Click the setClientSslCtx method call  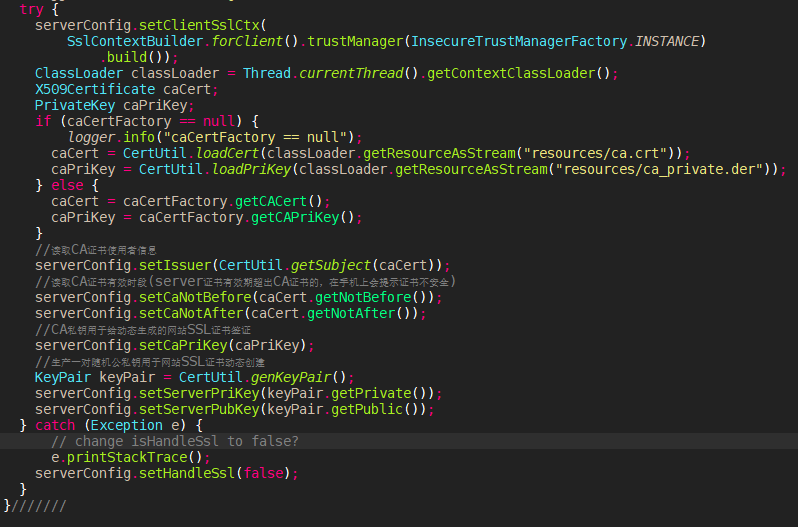coord(199,25)
